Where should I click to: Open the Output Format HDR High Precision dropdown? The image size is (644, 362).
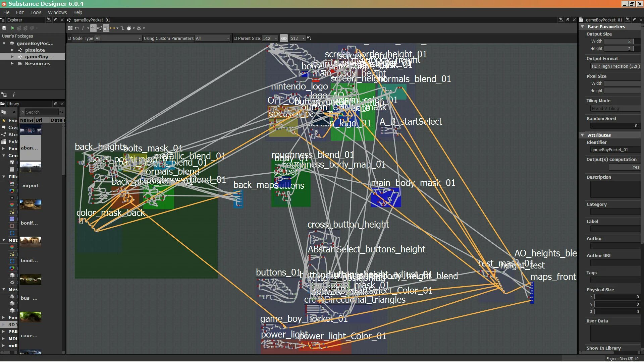coord(615,66)
